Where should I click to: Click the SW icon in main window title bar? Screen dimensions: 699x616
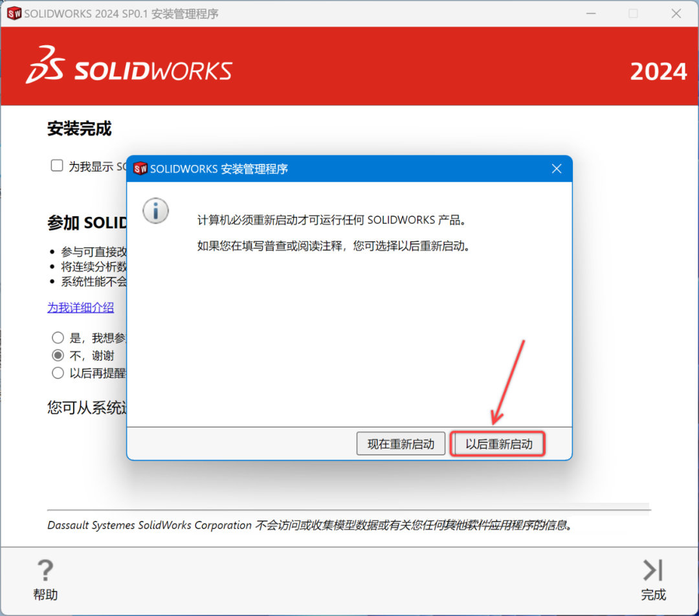pos(14,14)
